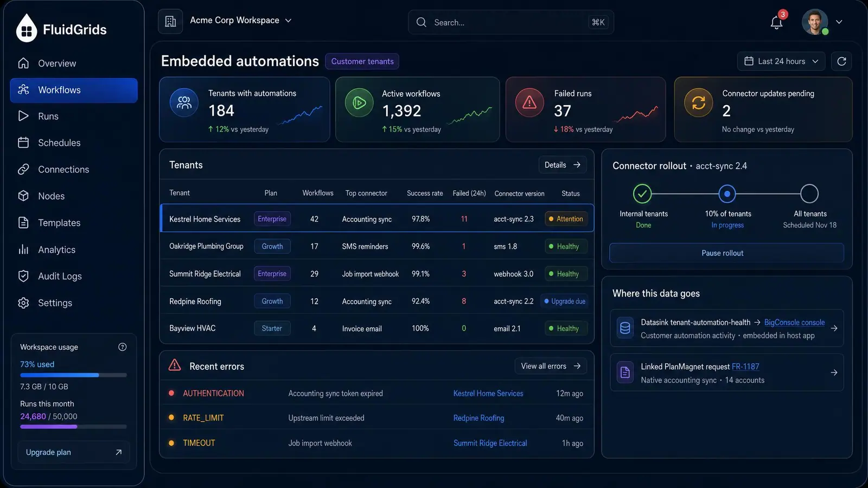Open Analytics in the sidebar

point(73,250)
